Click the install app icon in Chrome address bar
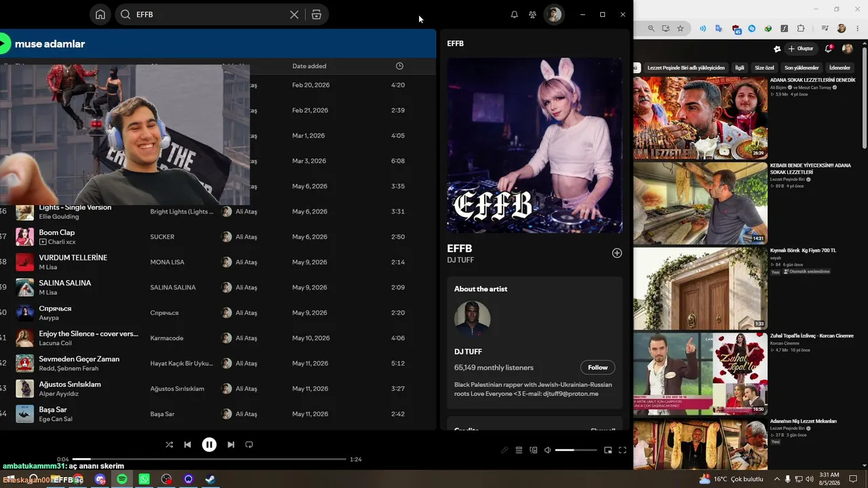Screen dimensions: 868x488 tap(666, 28)
